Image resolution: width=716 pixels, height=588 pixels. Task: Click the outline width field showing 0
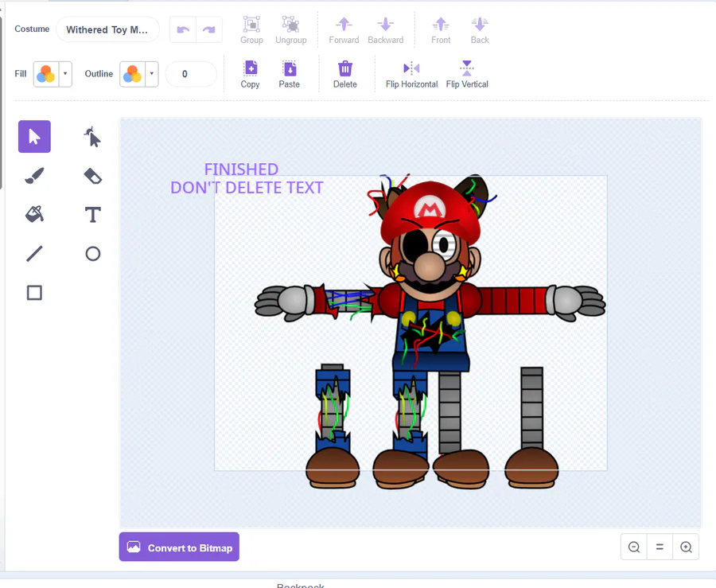[x=191, y=74]
